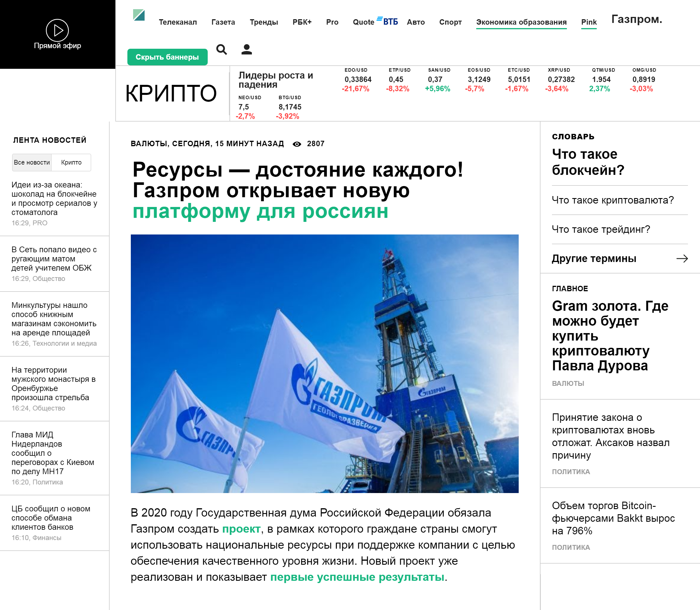The image size is (700, 610).
Task: Open Что такое трейдинг? entry
Action: [x=601, y=229]
